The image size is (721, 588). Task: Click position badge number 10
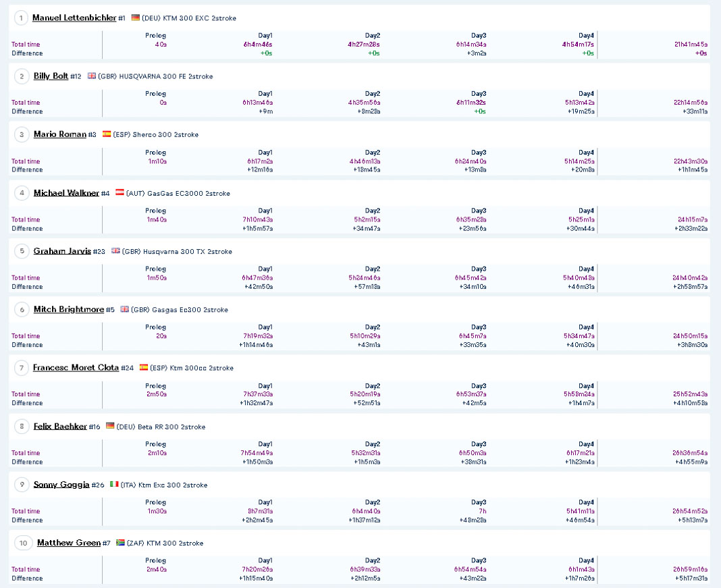coord(23,543)
